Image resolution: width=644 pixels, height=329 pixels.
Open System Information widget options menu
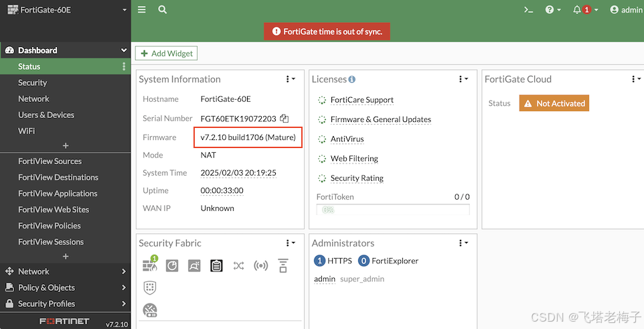291,79
